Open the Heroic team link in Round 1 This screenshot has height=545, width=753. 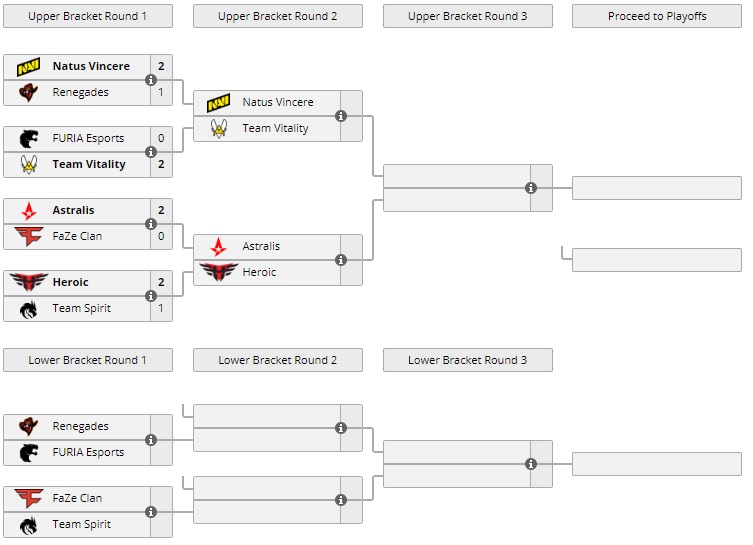[x=70, y=283]
